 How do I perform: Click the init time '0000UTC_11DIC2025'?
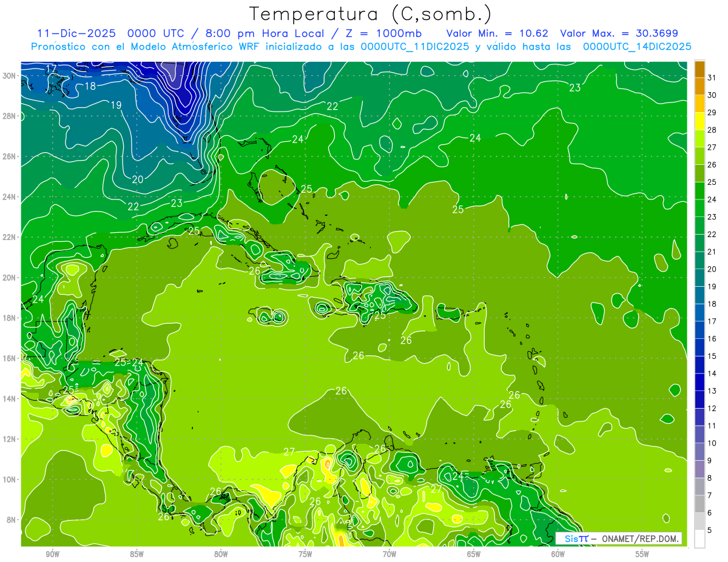(x=415, y=47)
